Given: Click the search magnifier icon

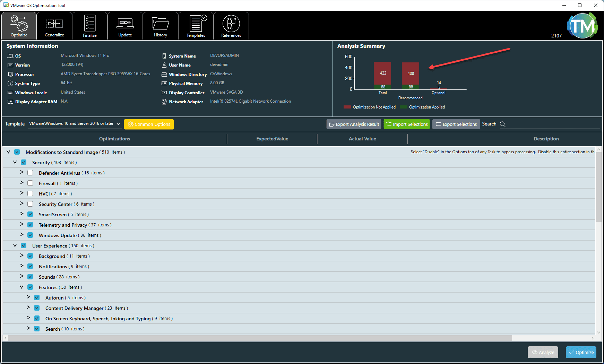Looking at the screenshot, I should pyautogui.click(x=503, y=124).
